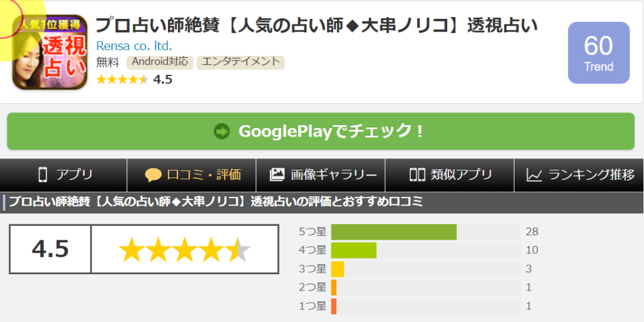Click the 60 Trend score badge

[x=599, y=53]
